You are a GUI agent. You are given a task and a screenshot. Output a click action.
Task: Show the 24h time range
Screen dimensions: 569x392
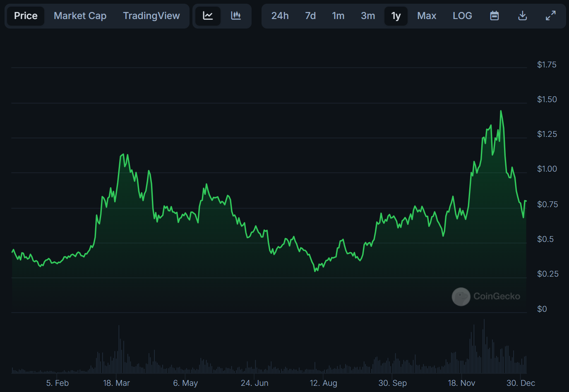(x=280, y=16)
